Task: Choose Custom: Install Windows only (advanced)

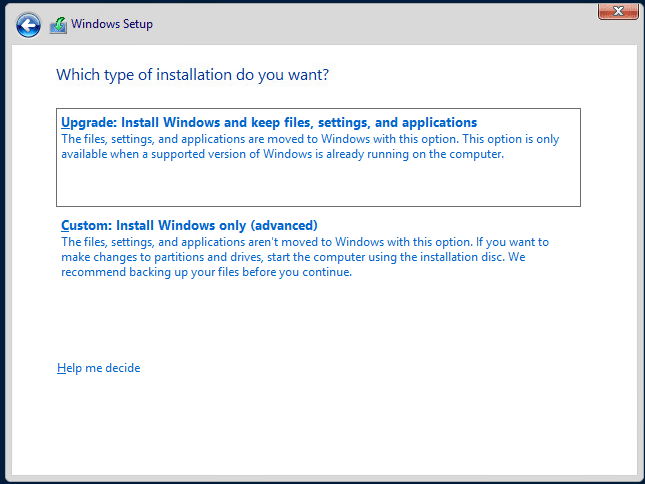Action: (318, 248)
